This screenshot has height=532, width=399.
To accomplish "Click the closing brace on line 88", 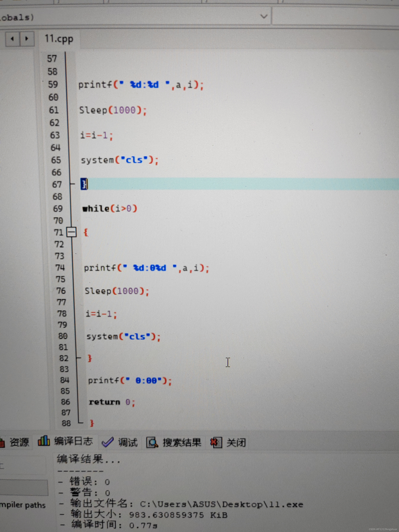I will 92,423.
